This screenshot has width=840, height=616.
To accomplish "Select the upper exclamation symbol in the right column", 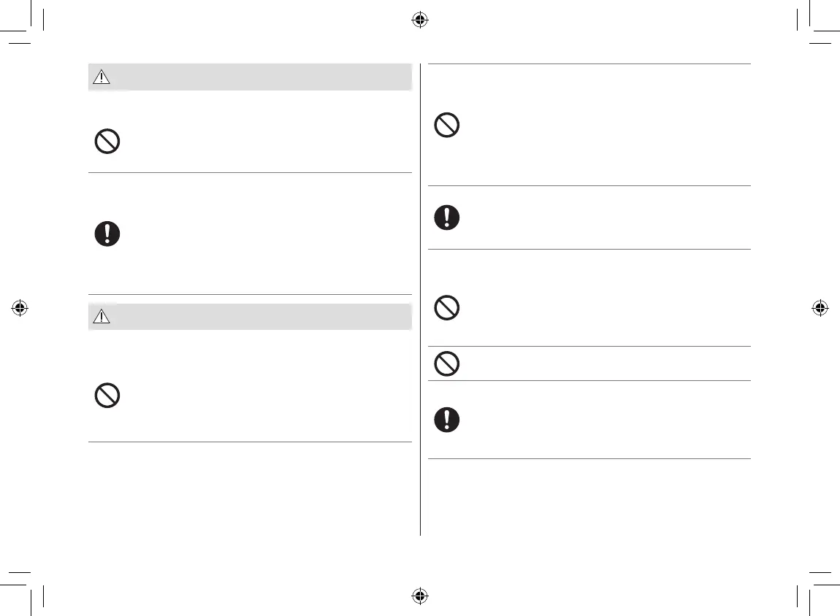I will pyautogui.click(x=447, y=217).
